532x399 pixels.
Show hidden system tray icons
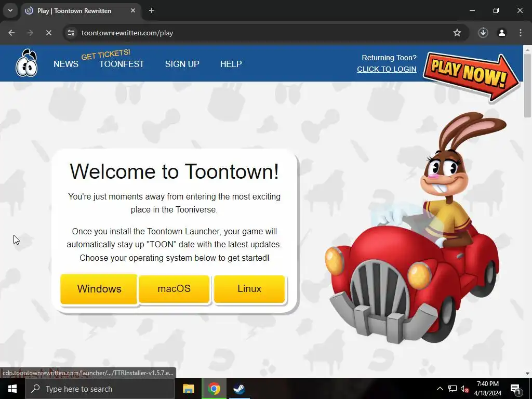click(x=440, y=389)
